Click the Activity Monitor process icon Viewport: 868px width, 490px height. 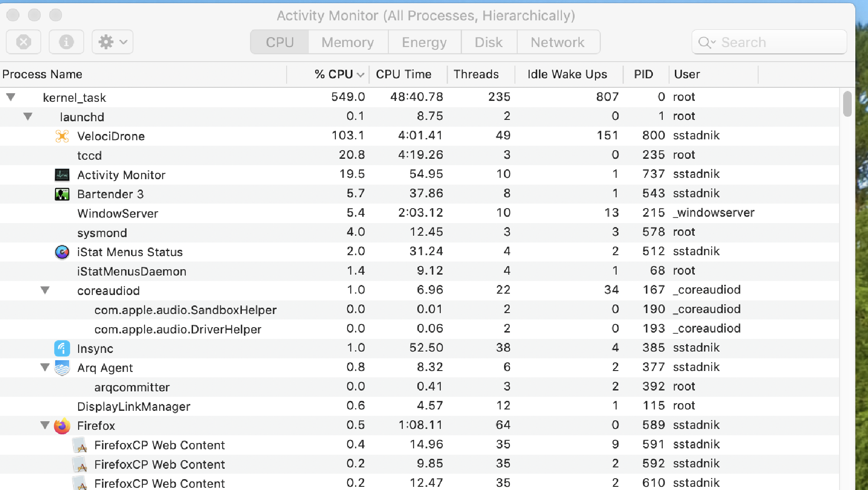(x=62, y=175)
